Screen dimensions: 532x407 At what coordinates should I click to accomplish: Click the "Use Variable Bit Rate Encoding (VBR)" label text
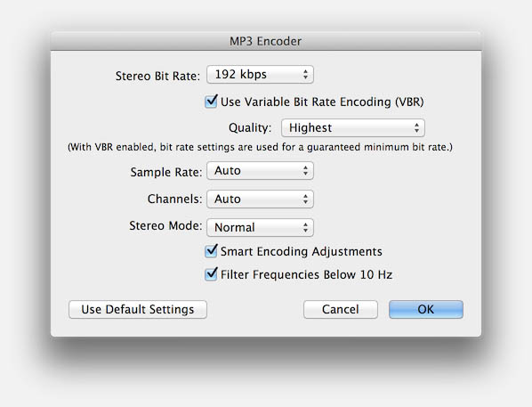(322, 102)
